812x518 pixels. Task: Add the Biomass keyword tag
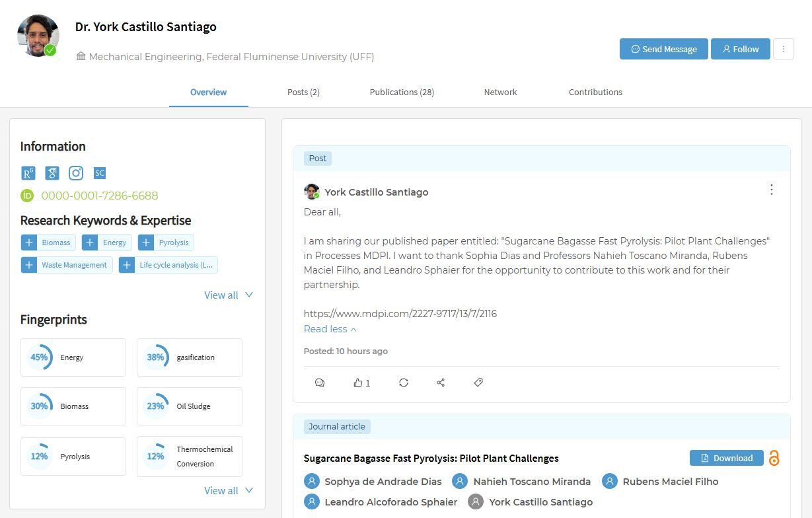coord(29,242)
